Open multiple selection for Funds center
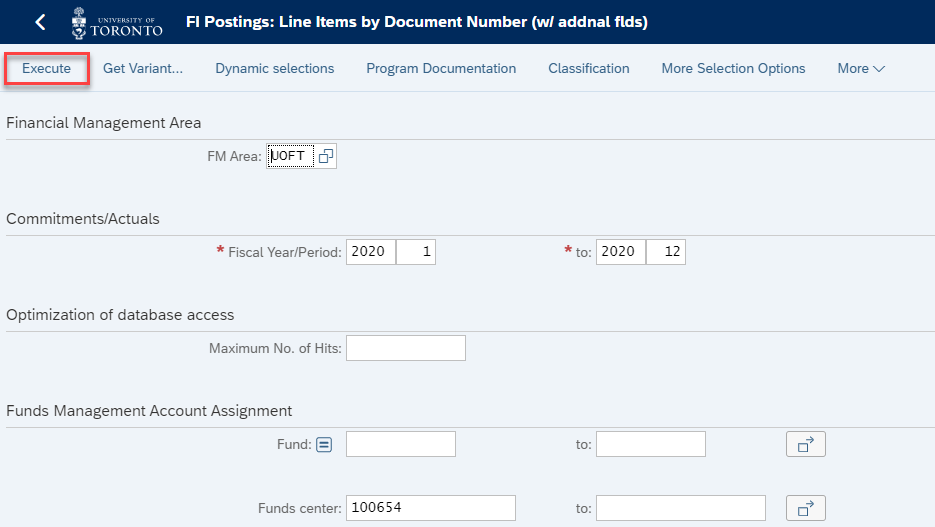Viewport: 935px width, 527px height. (806, 508)
